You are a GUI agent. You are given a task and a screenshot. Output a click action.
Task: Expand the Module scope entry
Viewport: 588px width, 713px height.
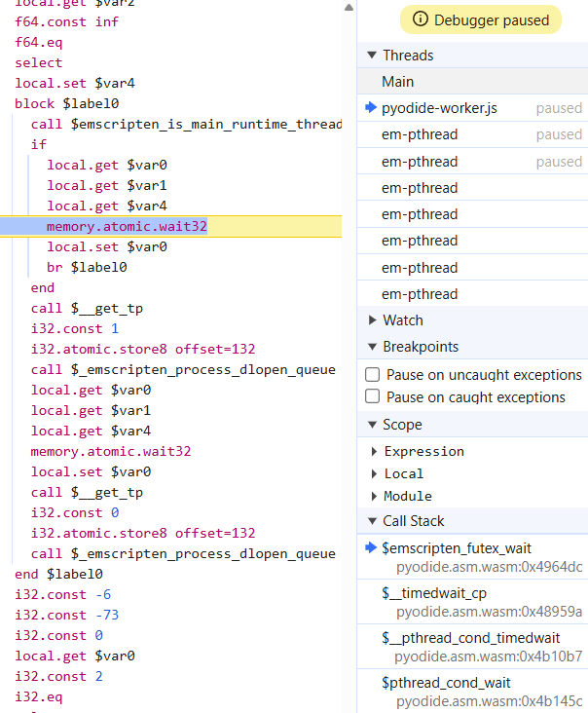(375, 497)
